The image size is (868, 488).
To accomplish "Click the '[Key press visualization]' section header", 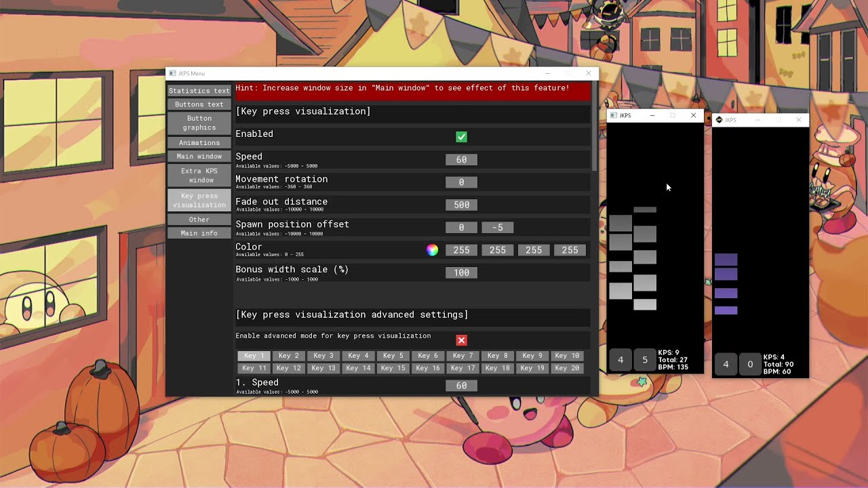I will (303, 111).
